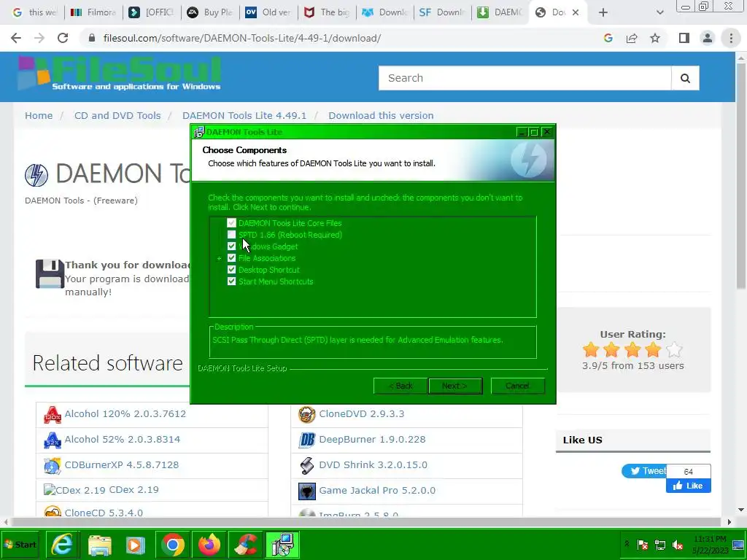The image size is (747, 560).
Task: Enable the SPTD 1.86 checkbox
Action: coord(231,235)
